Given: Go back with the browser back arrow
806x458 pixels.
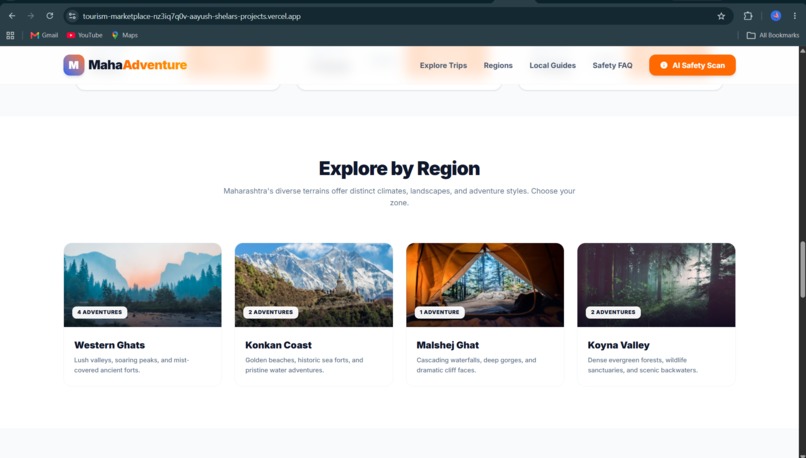Looking at the screenshot, I should tap(12, 16).
